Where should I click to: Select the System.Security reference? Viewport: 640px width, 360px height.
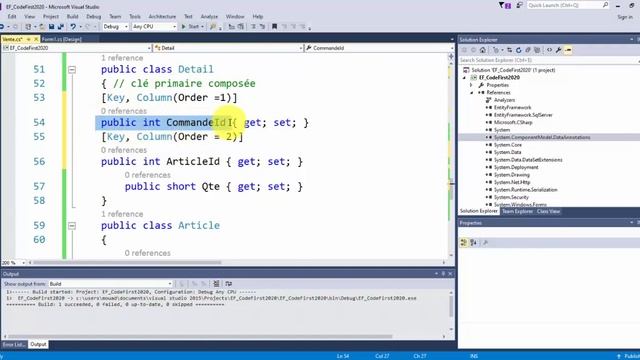click(x=511, y=197)
